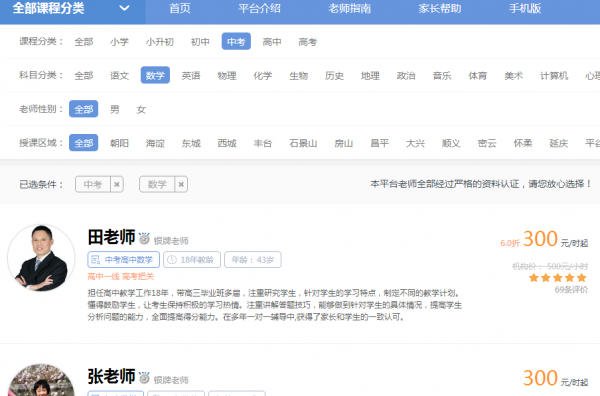Filter by 怀柔 district
Image resolution: width=600 pixels, height=396 pixels.
click(523, 143)
